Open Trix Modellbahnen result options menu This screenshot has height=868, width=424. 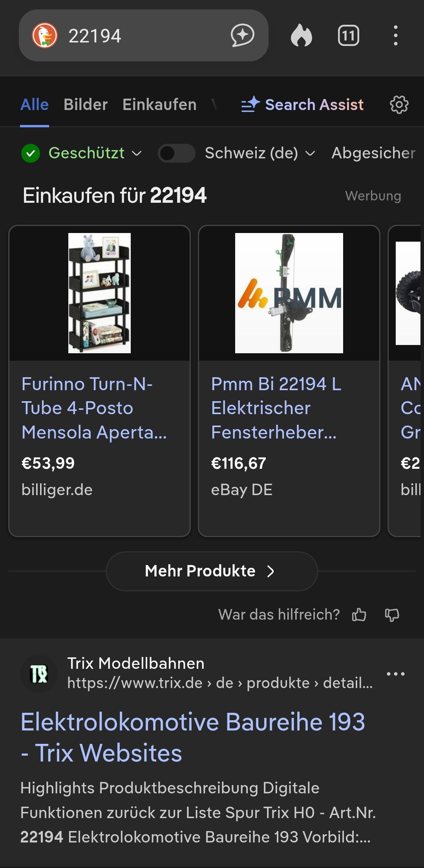pyautogui.click(x=395, y=674)
